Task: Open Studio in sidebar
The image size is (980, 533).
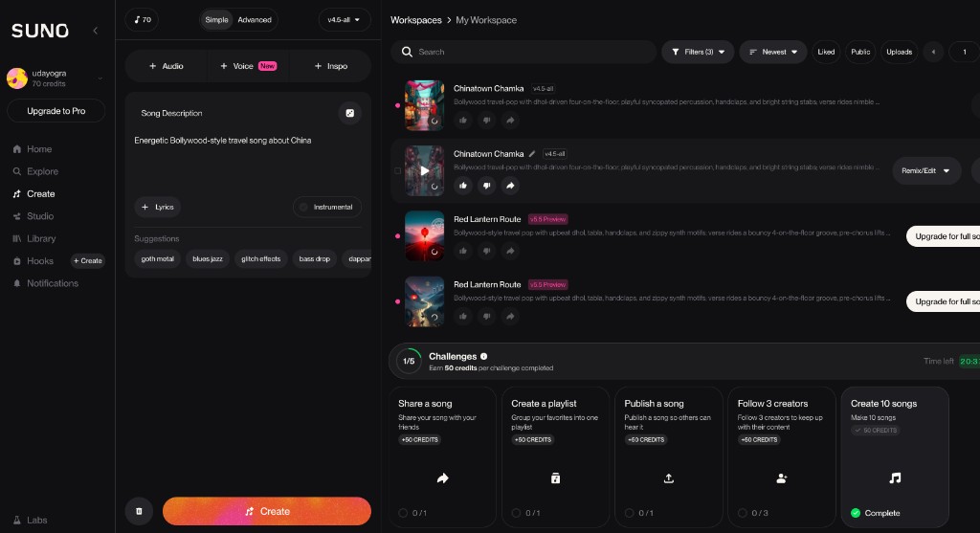Action: pyautogui.click(x=33, y=216)
